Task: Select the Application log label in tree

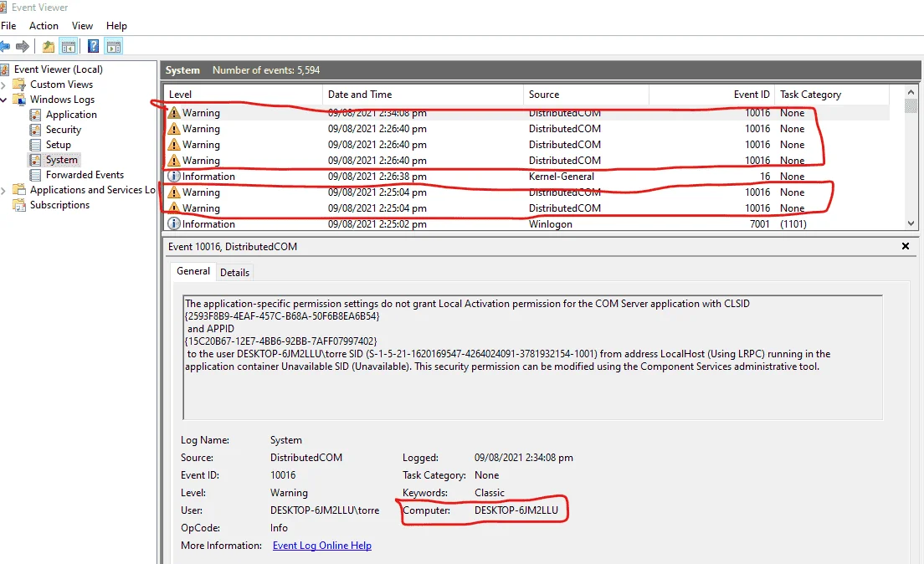Action: (x=71, y=115)
